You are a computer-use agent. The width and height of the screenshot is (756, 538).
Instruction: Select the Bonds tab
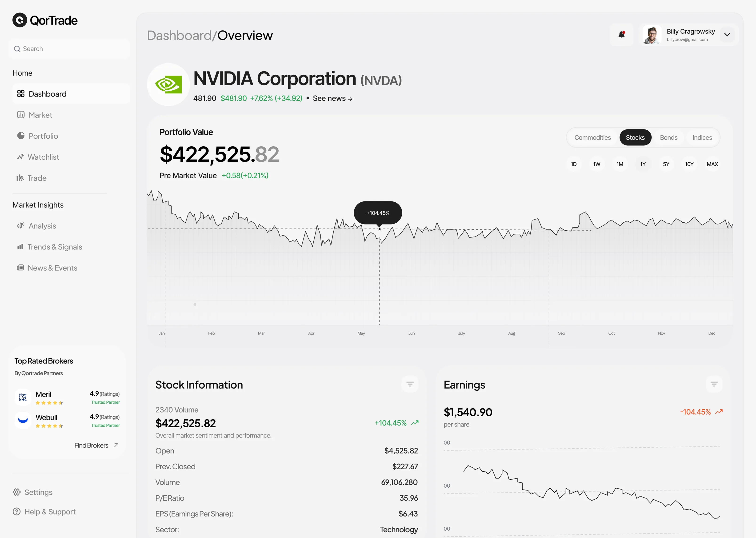[668, 137]
